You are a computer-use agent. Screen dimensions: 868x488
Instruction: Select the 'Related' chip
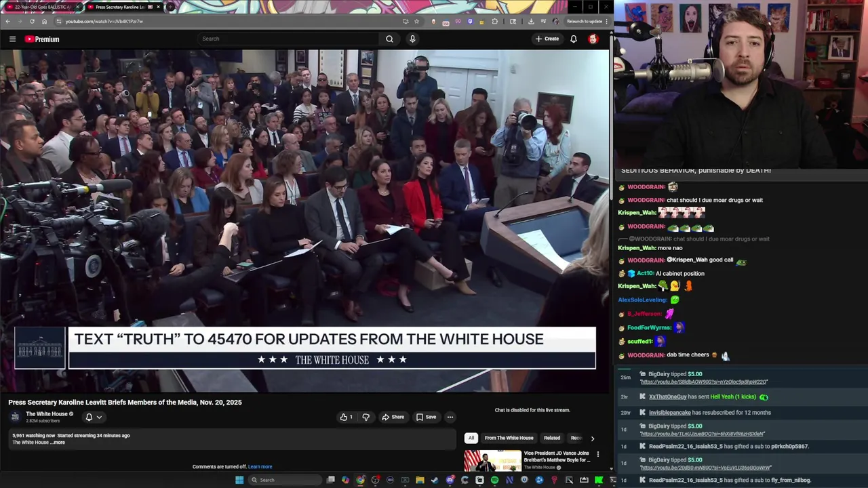pyautogui.click(x=552, y=438)
